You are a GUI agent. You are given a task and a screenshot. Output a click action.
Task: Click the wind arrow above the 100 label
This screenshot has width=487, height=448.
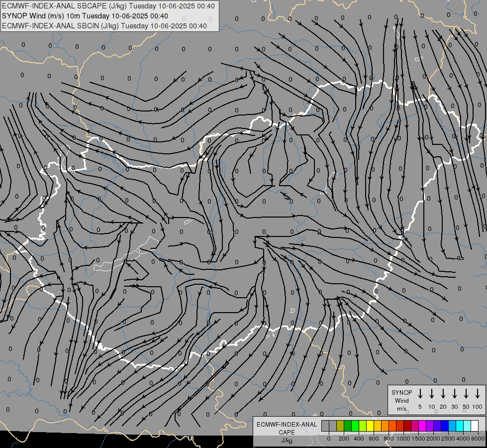tap(478, 394)
